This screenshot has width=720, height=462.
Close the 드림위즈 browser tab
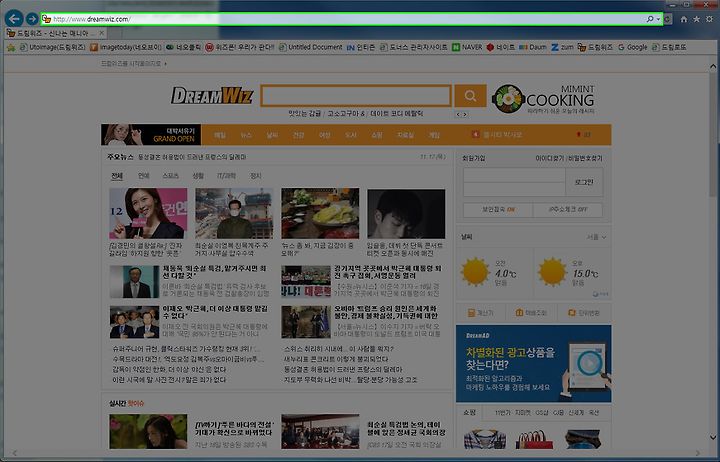(x=101, y=33)
